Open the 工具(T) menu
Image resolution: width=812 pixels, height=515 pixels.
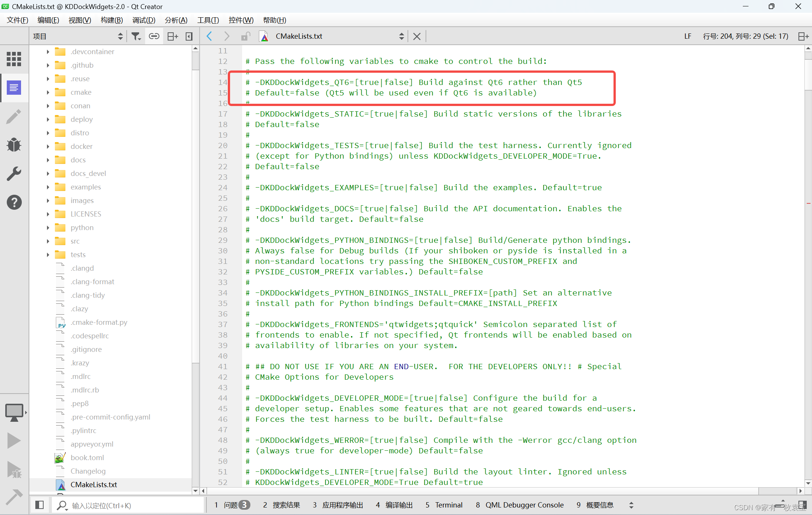(208, 20)
